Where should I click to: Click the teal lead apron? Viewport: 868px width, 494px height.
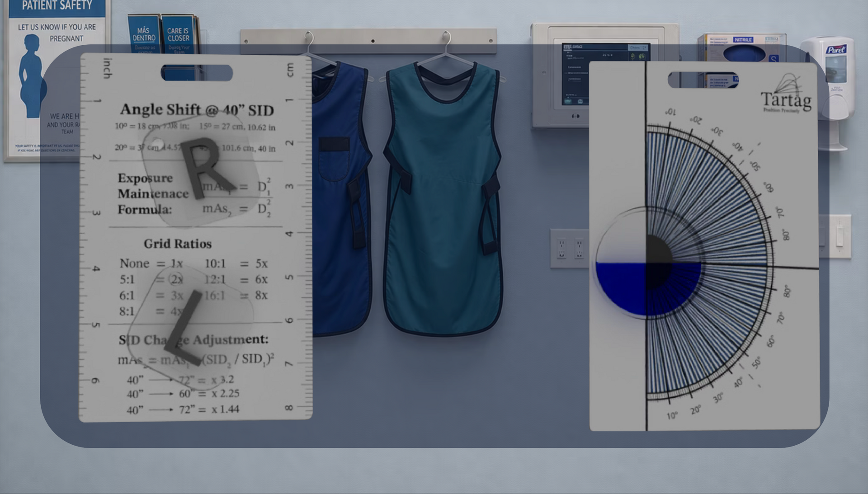click(x=443, y=199)
